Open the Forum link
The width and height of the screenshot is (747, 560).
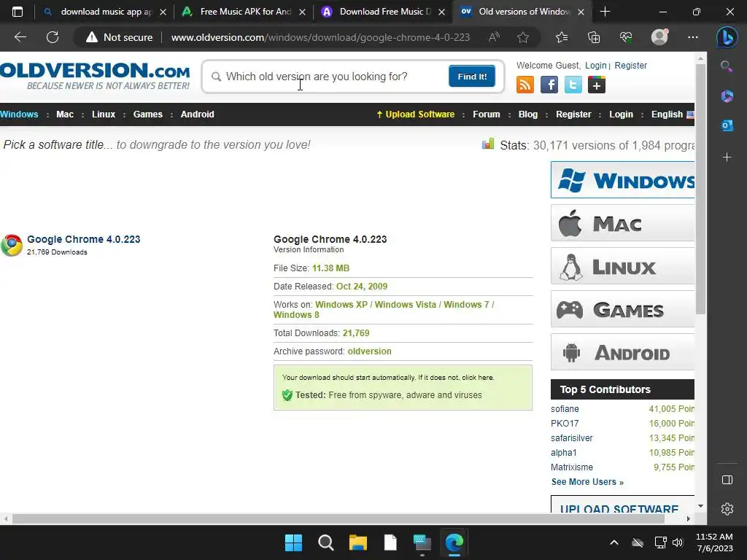487,114
